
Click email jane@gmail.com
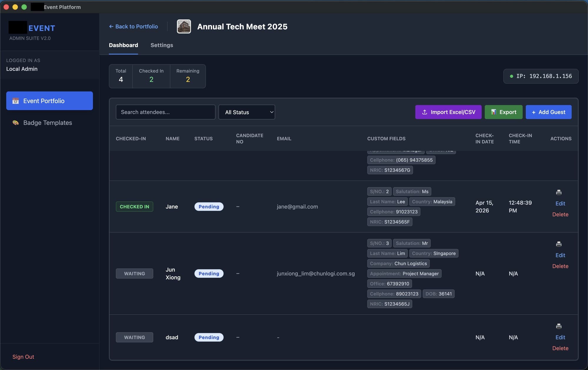pyautogui.click(x=297, y=207)
